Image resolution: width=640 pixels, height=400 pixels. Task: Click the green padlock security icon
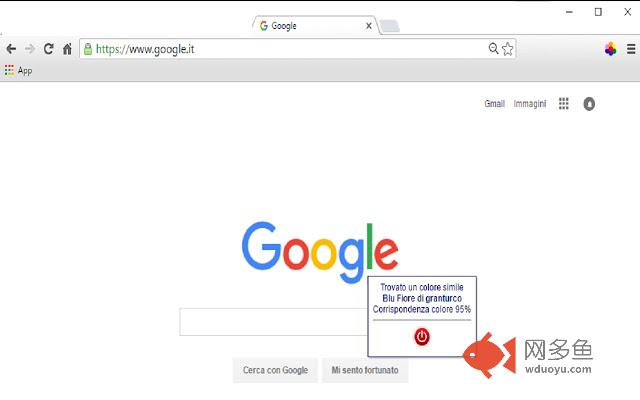(87, 49)
